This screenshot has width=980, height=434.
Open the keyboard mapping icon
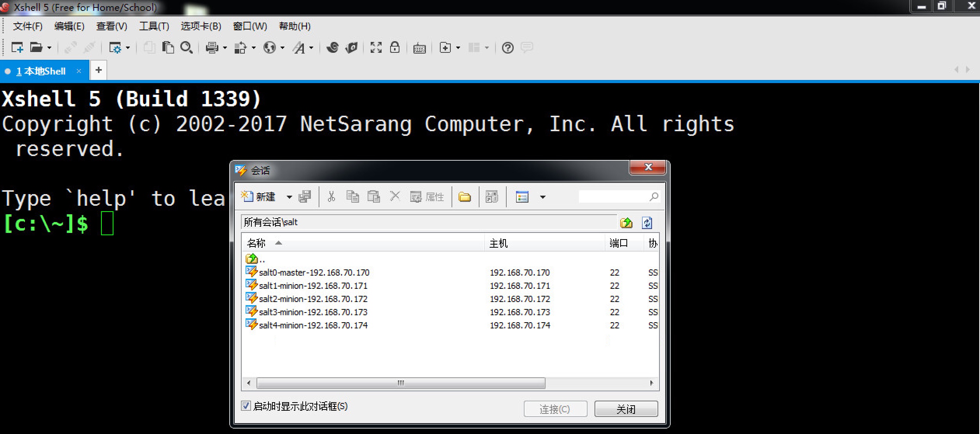[419, 48]
